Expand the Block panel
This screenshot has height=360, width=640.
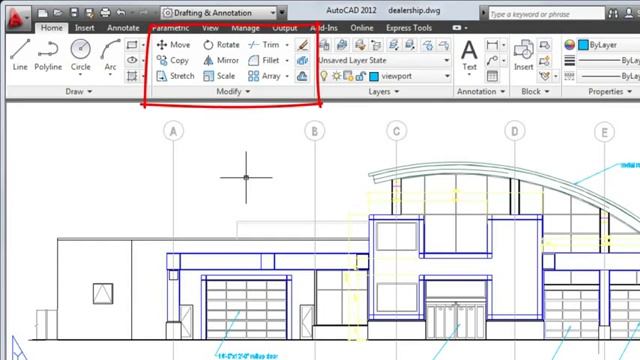pos(535,91)
